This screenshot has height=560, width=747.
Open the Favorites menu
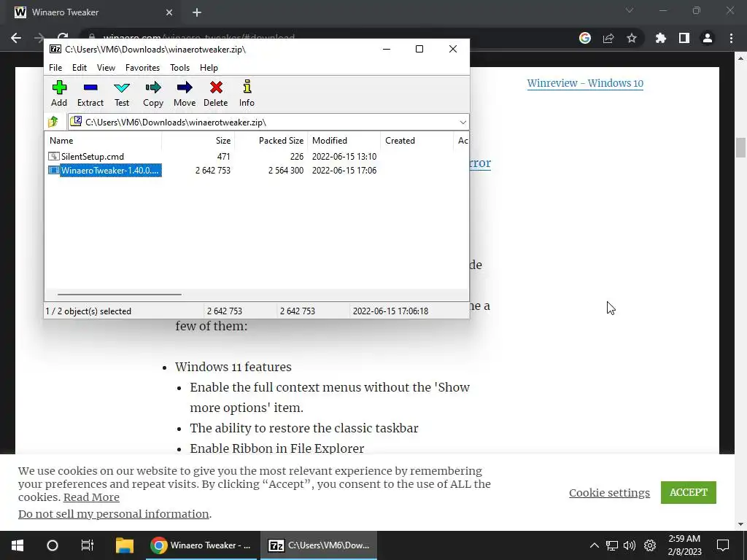point(142,68)
